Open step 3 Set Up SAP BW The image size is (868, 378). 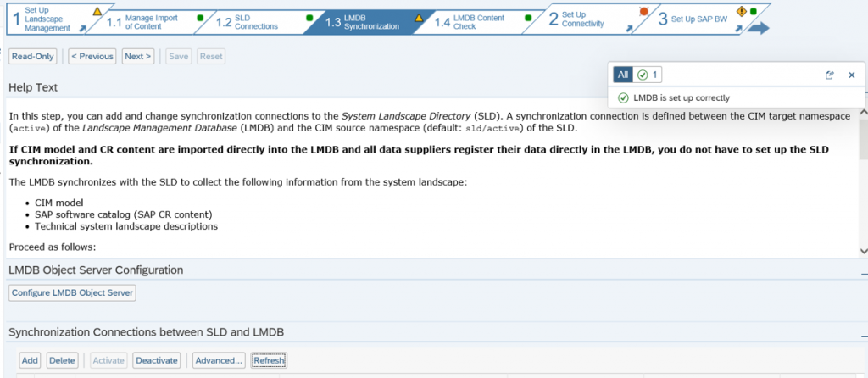tap(693, 19)
